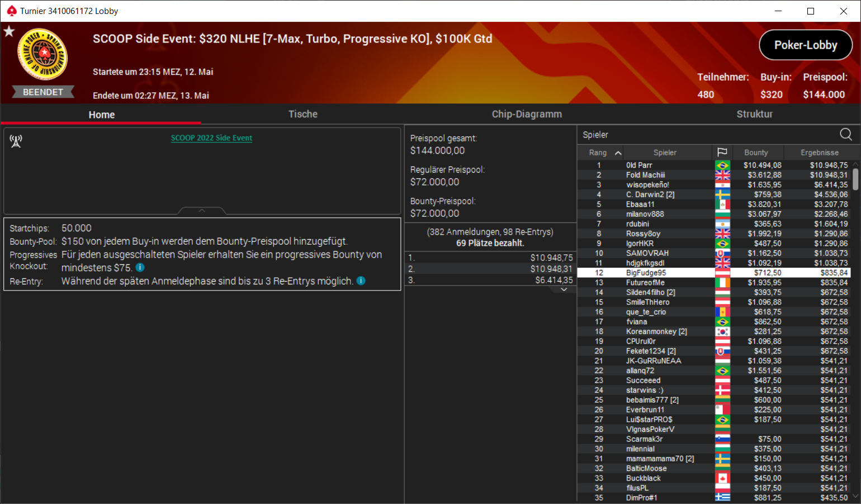The image size is (861, 504).
Task: Open the Chip-Diagramm tab
Action: click(x=527, y=114)
